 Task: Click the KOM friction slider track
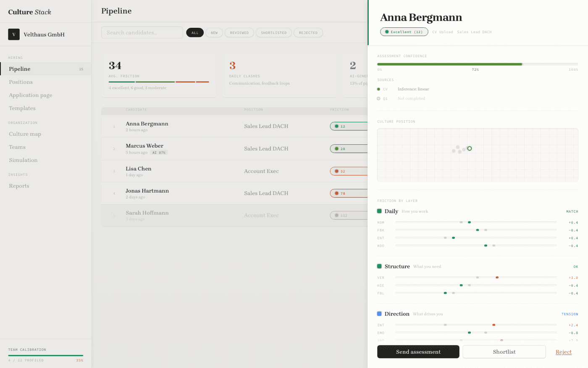click(x=476, y=222)
